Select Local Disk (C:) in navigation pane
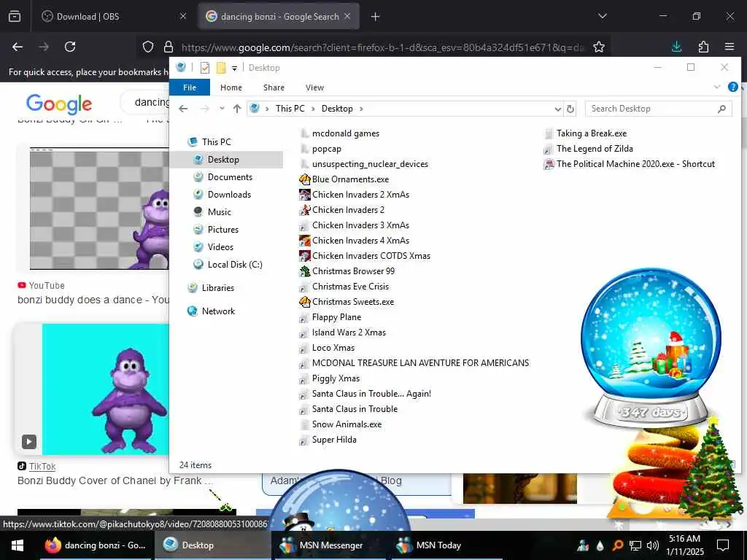This screenshot has width=747, height=560. tap(235, 264)
